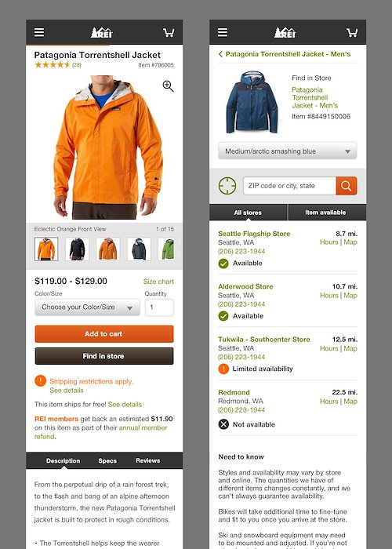Open the Reviews tab
Viewport: 392px width, 549px height.
pos(147,461)
